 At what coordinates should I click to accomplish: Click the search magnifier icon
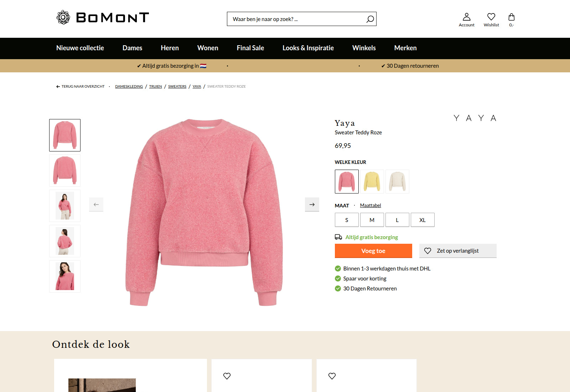[x=370, y=19]
